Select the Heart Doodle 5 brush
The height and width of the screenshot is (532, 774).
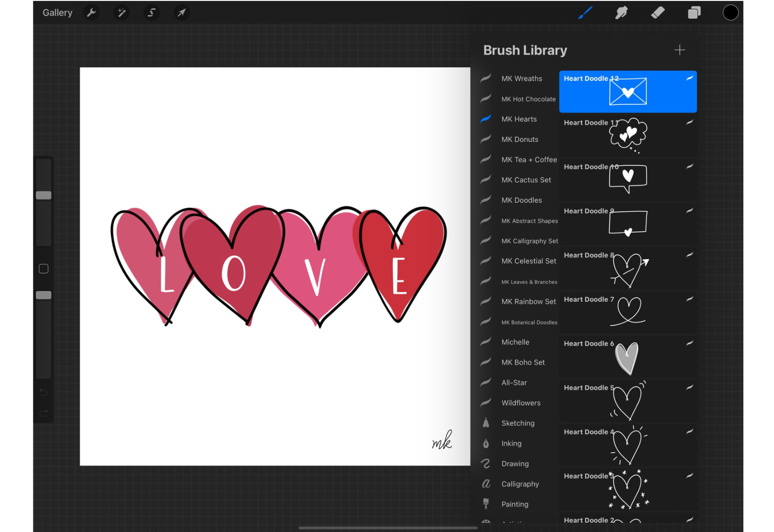click(x=628, y=401)
